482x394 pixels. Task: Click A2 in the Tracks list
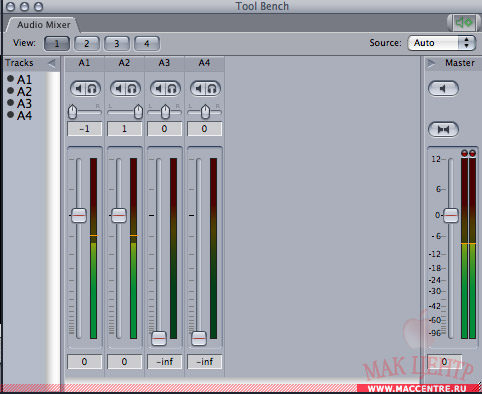tap(24, 92)
